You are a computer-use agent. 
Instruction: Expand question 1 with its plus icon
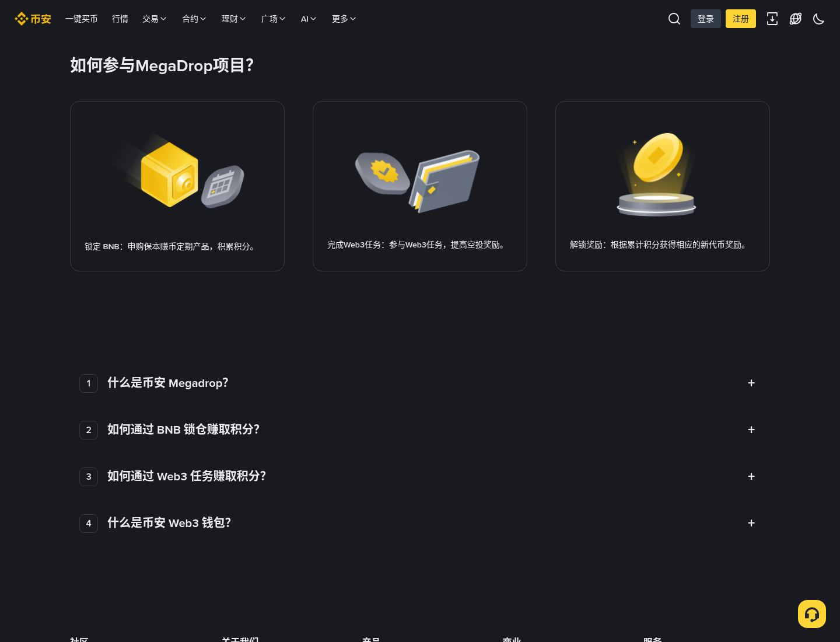point(751,383)
